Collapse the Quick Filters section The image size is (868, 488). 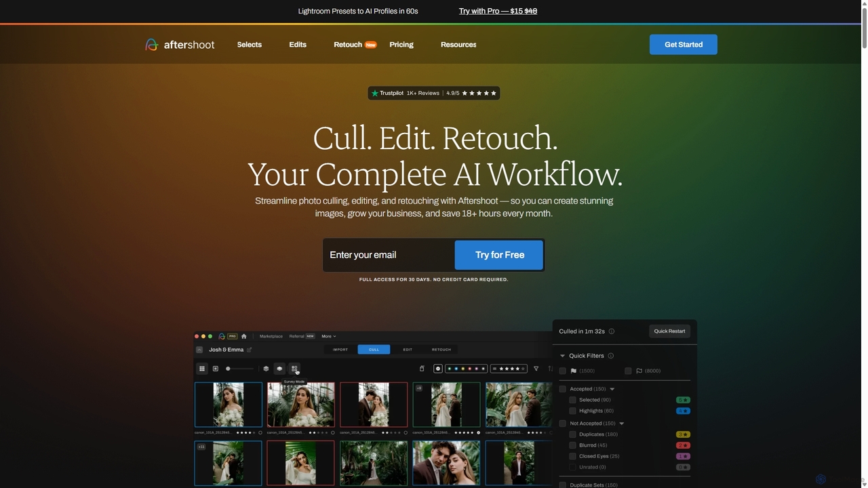562,356
